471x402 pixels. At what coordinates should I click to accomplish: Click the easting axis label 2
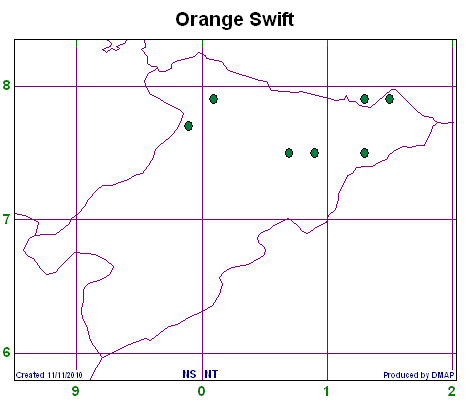click(x=452, y=391)
